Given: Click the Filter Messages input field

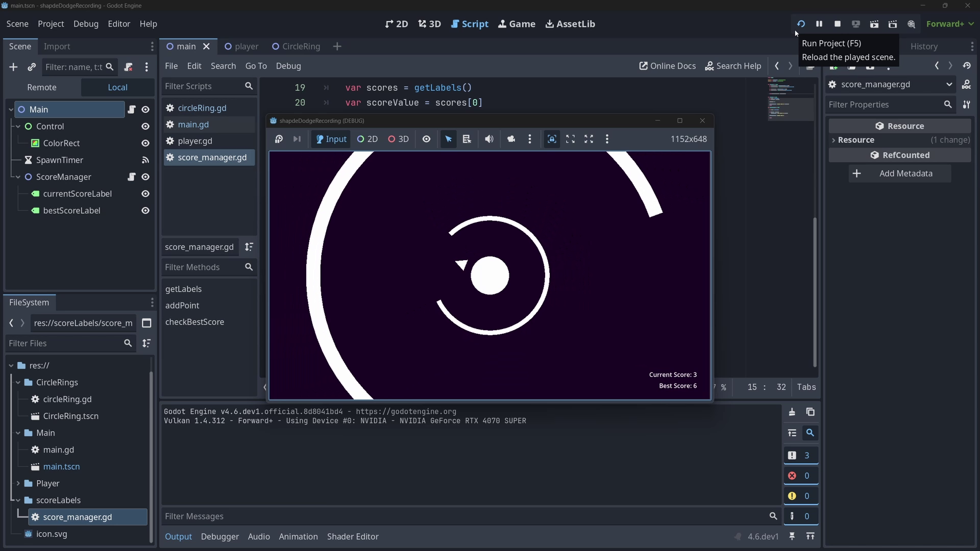Looking at the screenshot, I should point(459,516).
